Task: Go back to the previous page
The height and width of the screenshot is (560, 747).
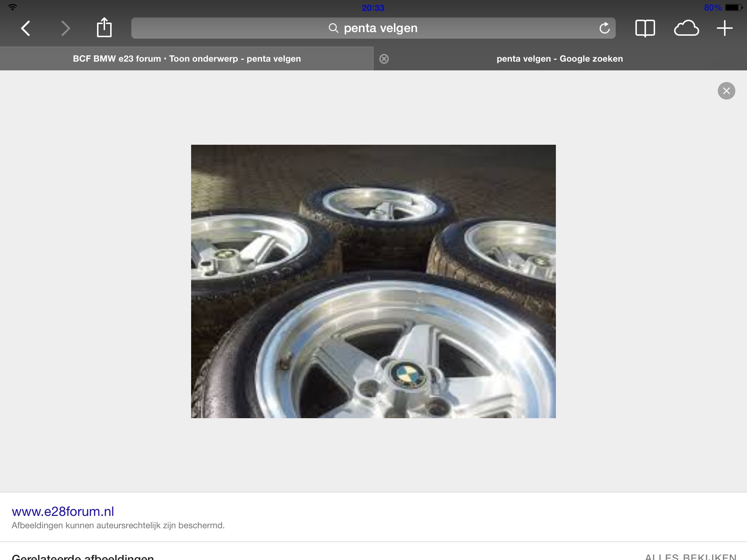Action: 26,28
